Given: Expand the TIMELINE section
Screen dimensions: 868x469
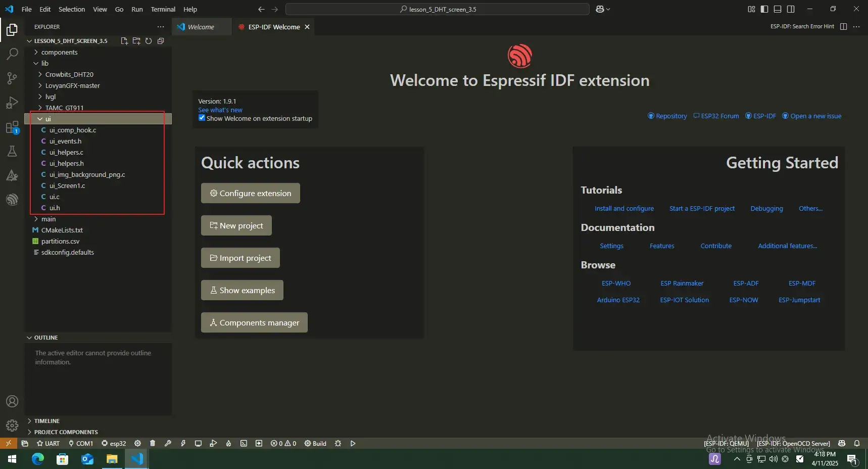Looking at the screenshot, I should tap(46, 421).
